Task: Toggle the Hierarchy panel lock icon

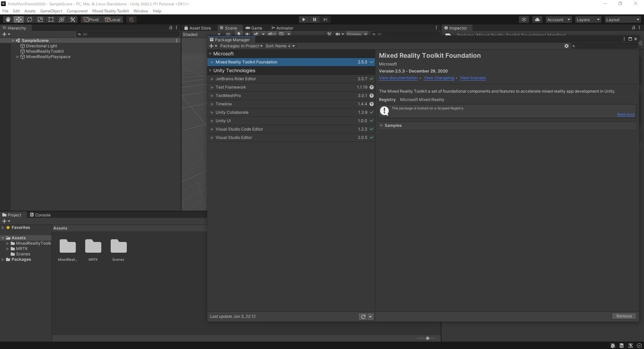Action: point(171,28)
